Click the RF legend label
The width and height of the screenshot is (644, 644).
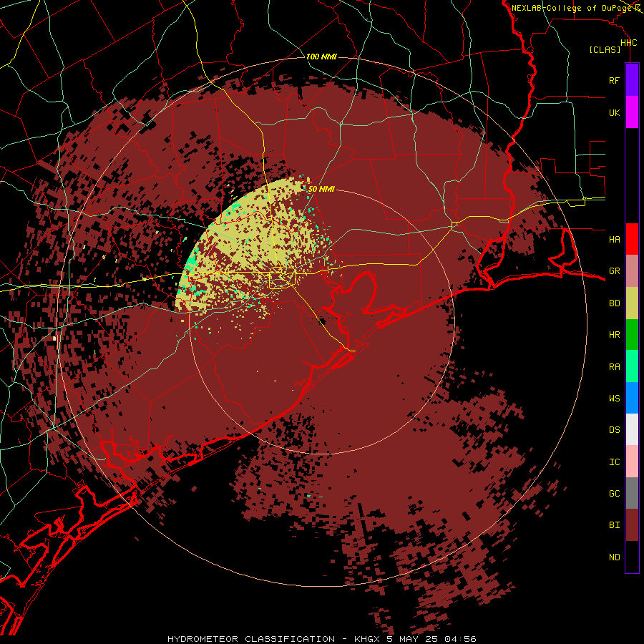pos(614,80)
